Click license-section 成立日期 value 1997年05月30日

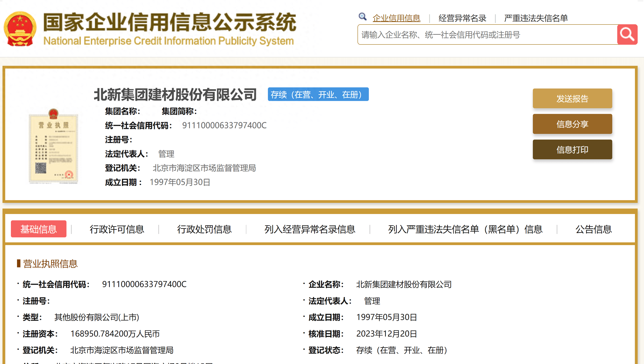387,317
